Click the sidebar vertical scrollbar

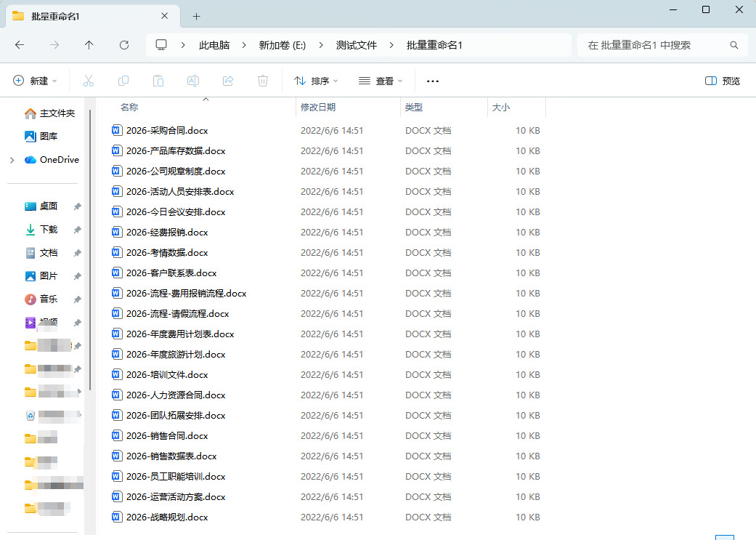point(89,251)
